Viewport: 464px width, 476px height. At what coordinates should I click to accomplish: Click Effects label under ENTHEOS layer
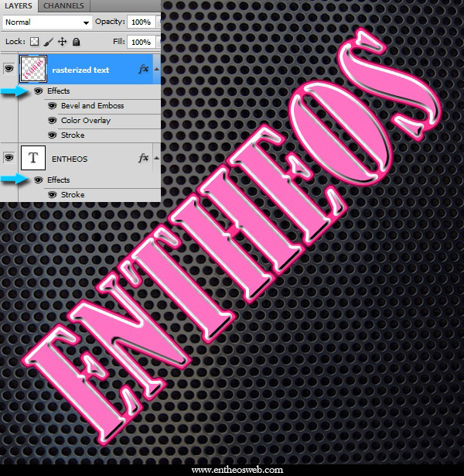point(59,180)
